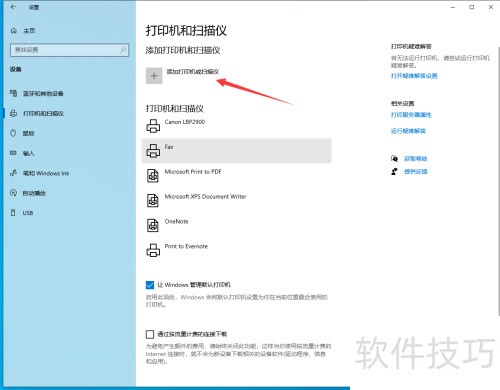The width and height of the screenshot is (500, 390).
Task: Click the Give feedback person icon
Action: (x=394, y=171)
